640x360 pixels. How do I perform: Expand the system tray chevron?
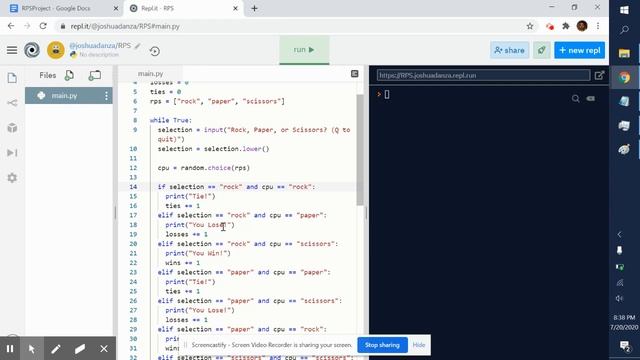click(x=620, y=234)
